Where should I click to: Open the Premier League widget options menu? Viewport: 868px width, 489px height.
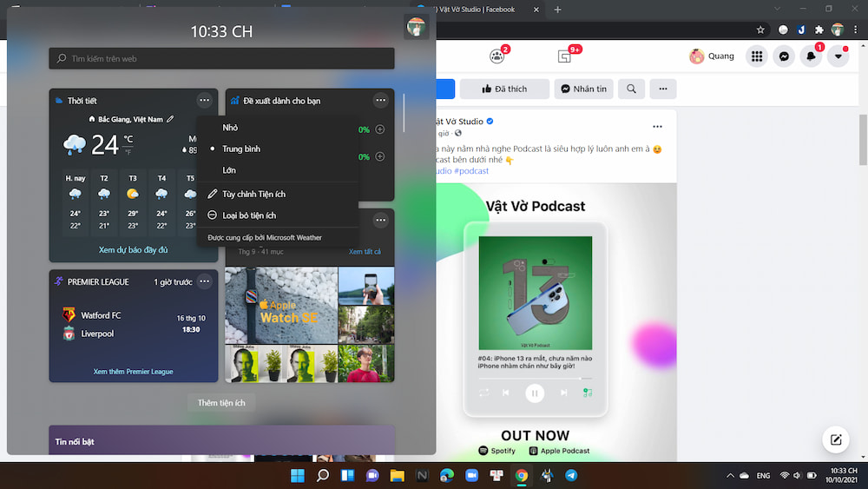pyautogui.click(x=204, y=281)
